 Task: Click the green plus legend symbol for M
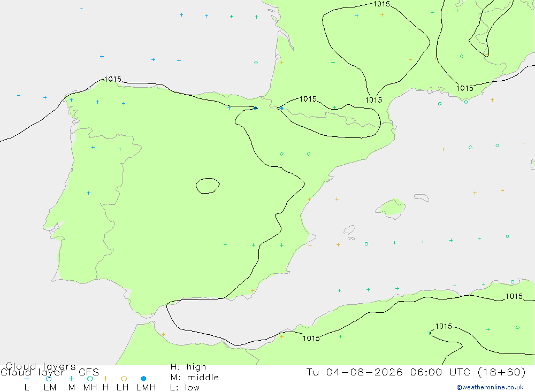[x=71, y=379]
